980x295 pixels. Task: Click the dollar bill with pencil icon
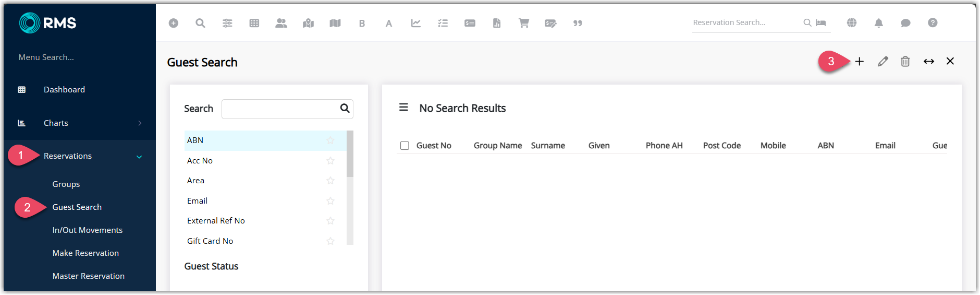click(x=550, y=23)
